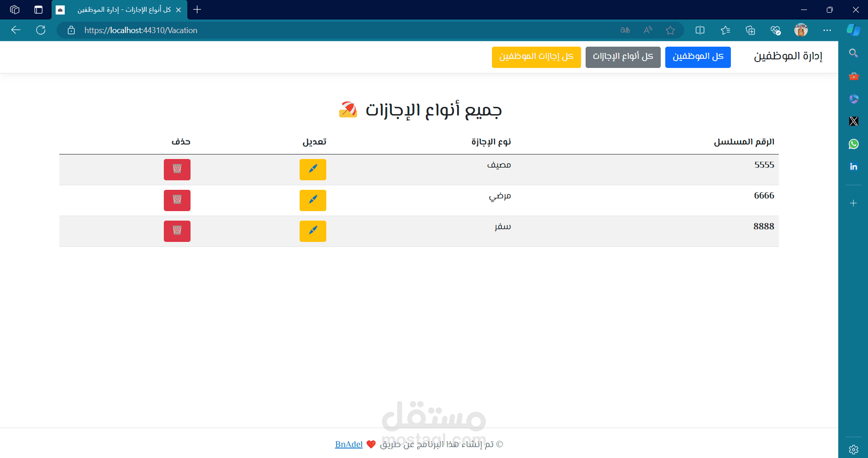
Task: Delete the vacation type row 5555
Action: (x=177, y=169)
